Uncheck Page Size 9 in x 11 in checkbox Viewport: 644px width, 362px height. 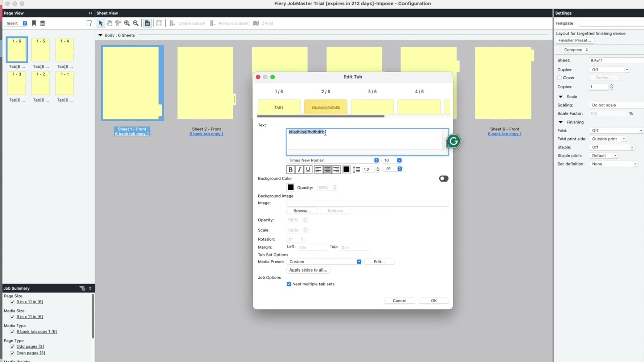12,302
